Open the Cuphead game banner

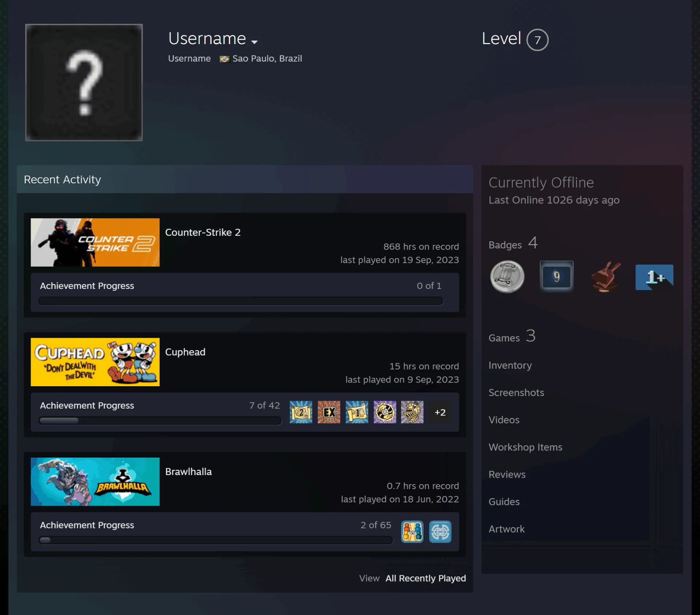[x=95, y=362]
